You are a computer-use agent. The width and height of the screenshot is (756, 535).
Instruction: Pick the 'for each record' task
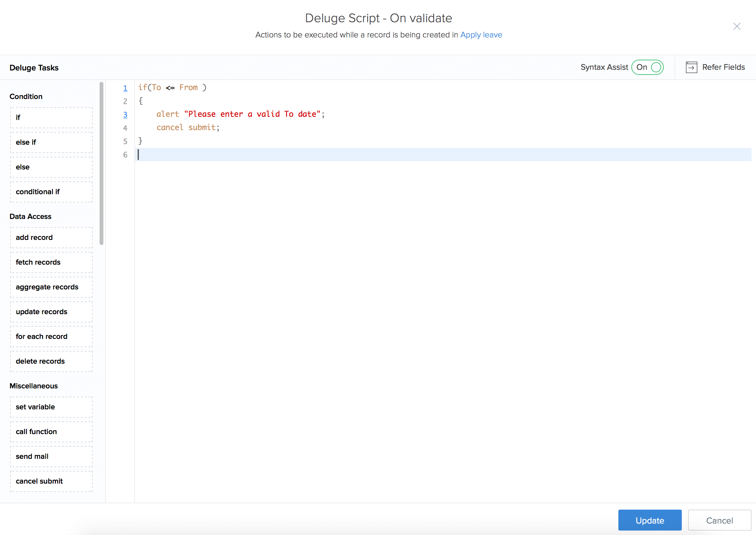click(x=51, y=336)
